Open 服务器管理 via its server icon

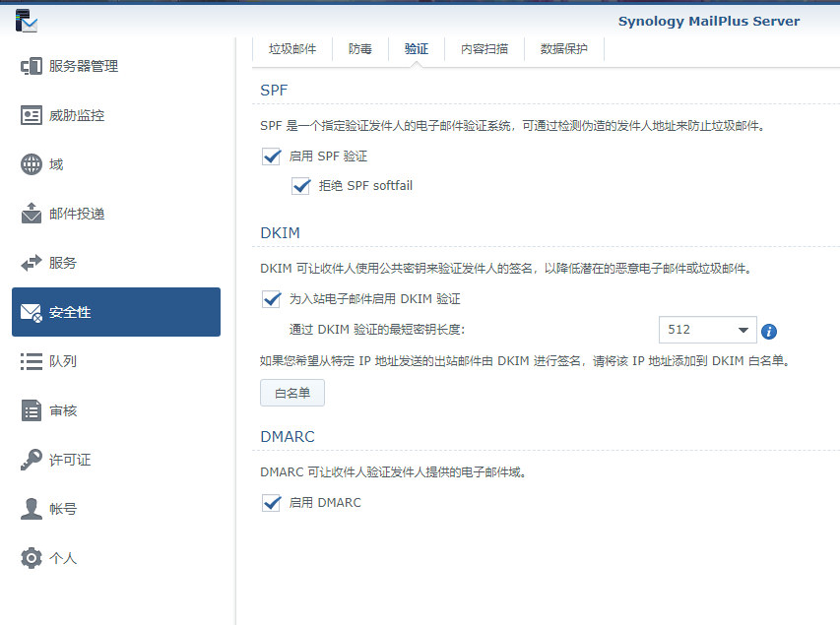(32, 66)
